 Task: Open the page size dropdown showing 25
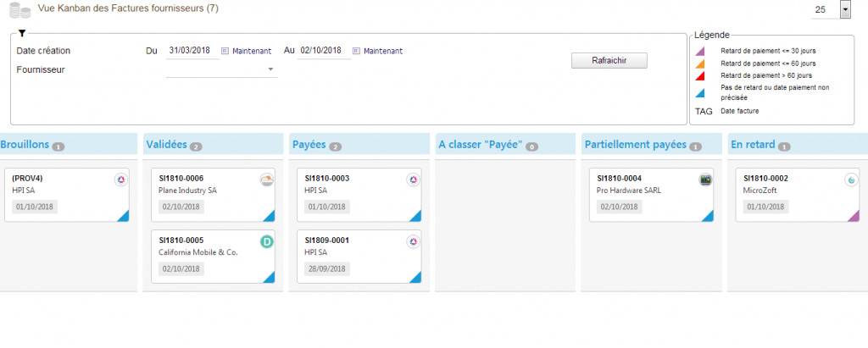845,10
